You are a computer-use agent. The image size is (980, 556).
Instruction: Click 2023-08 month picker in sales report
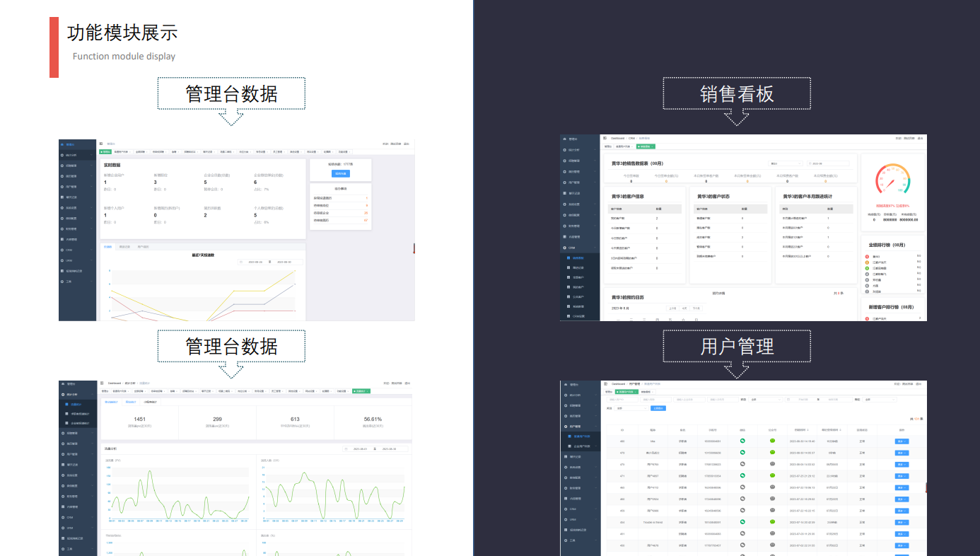point(828,163)
